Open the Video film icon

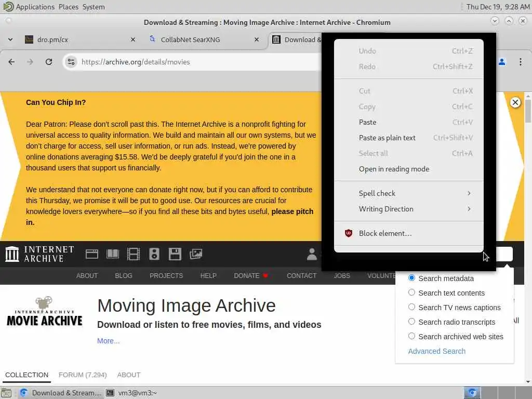point(134,254)
